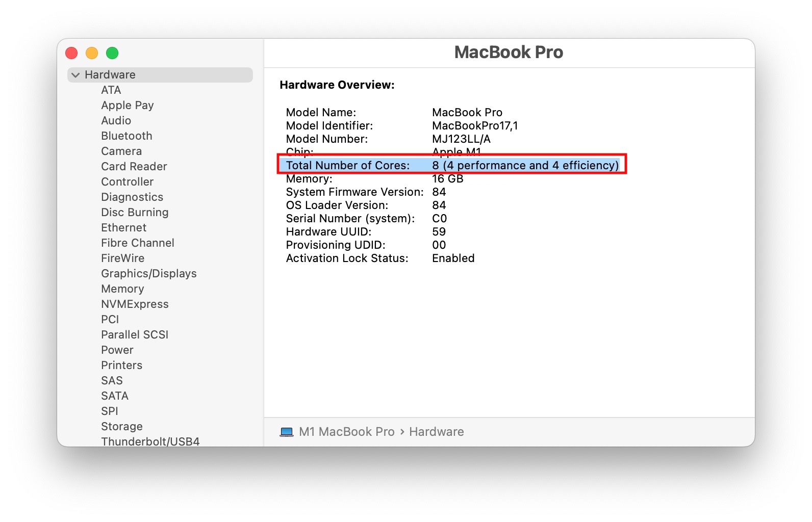Open the Diagnostics section

[x=132, y=197]
